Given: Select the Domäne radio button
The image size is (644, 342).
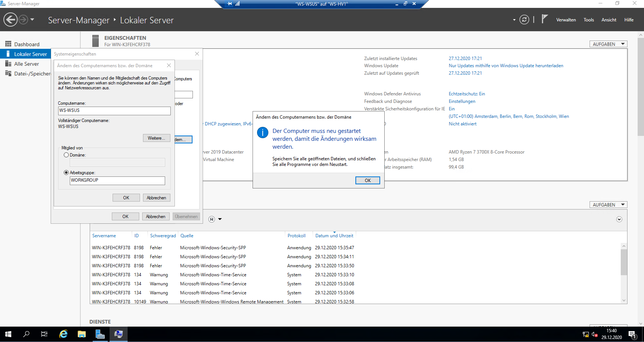Looking at the screenshot, I should click(x=66, y=155).
